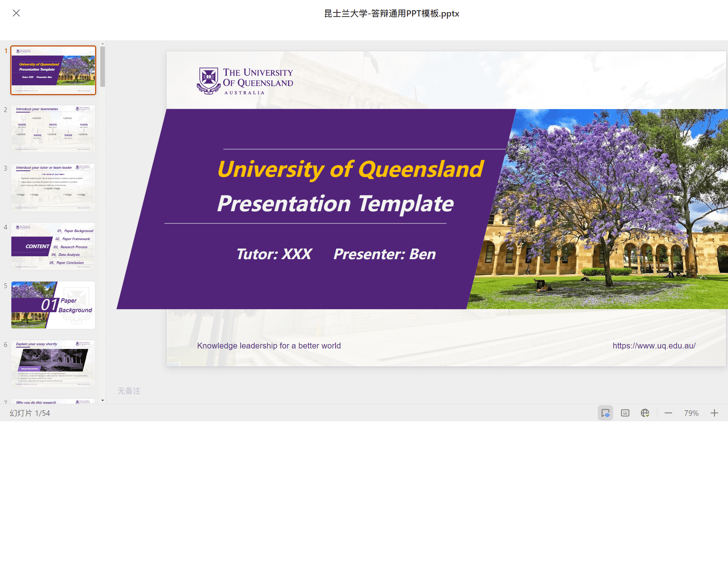Click the jacaranda tree photo on slide

pyautogui.click(x=600, y=209)
